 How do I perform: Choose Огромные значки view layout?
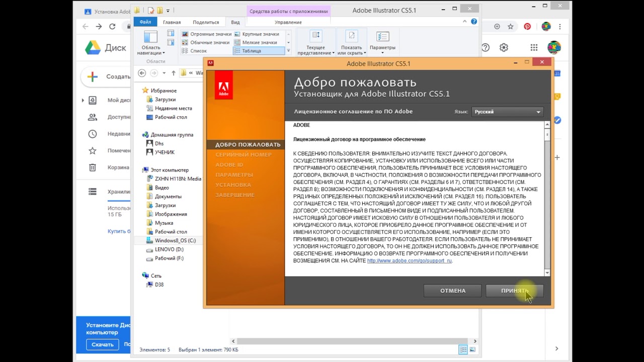point(207,34)
